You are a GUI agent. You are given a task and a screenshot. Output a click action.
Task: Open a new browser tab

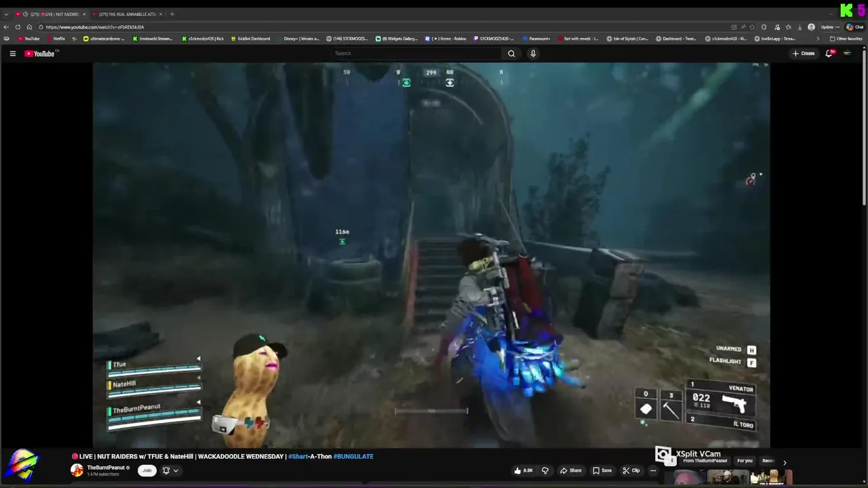click(172, 14)
